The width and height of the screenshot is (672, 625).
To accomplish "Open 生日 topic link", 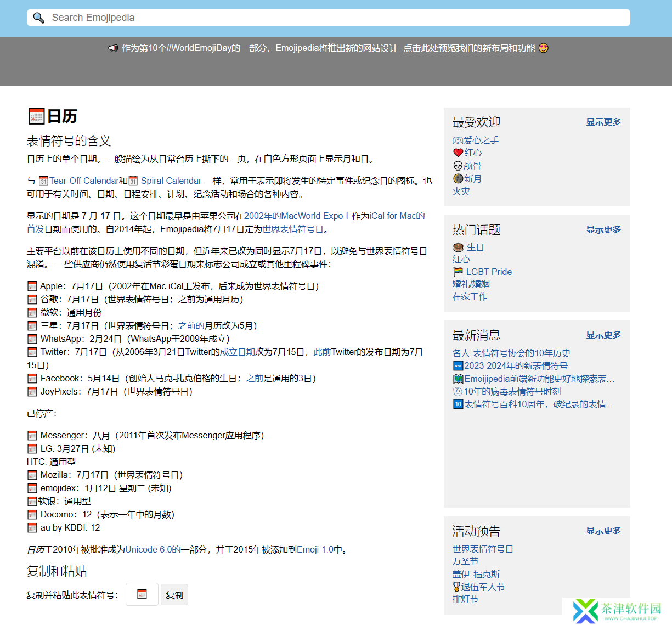I will click(x=475, y=247).
